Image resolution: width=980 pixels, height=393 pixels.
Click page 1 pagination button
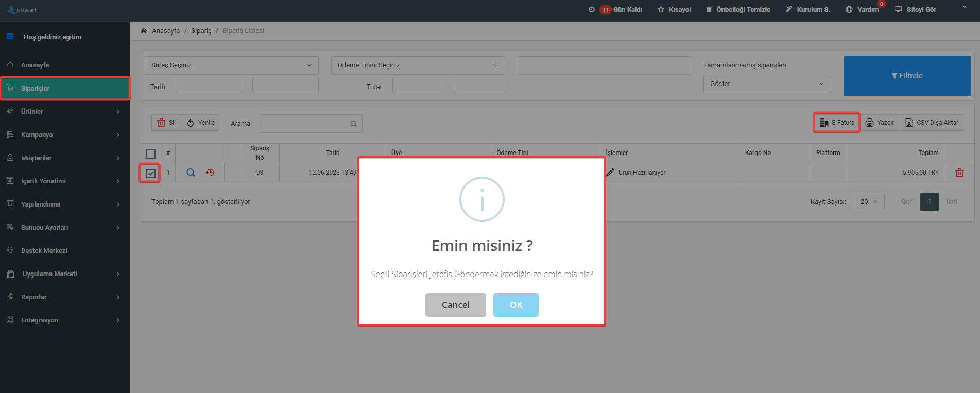point(930,202)
